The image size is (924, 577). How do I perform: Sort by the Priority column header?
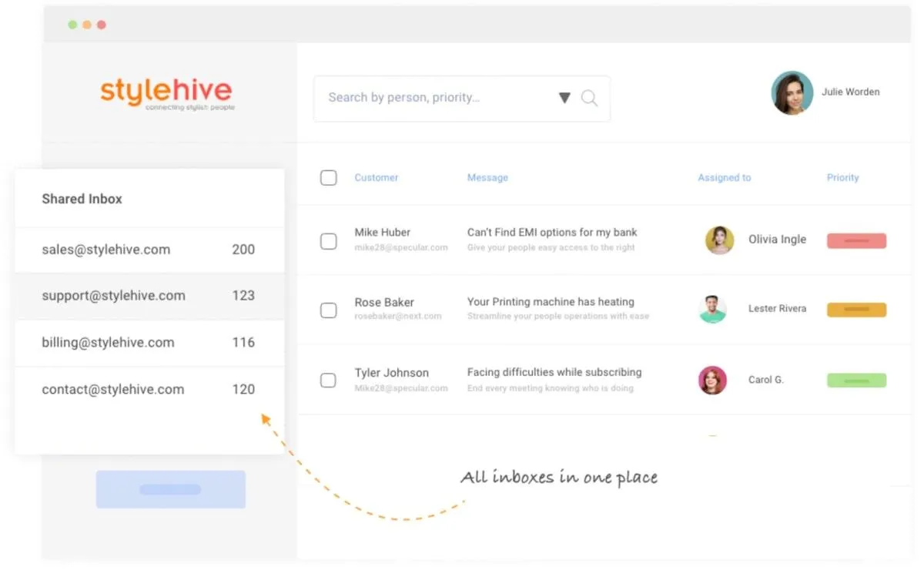[843, 177]
